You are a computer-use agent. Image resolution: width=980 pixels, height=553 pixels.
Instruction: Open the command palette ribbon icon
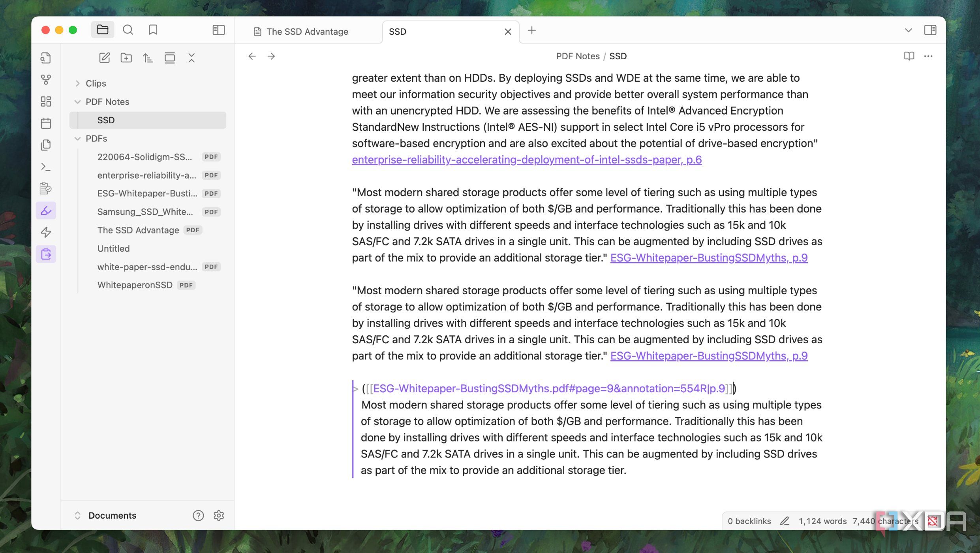(46, 167)
